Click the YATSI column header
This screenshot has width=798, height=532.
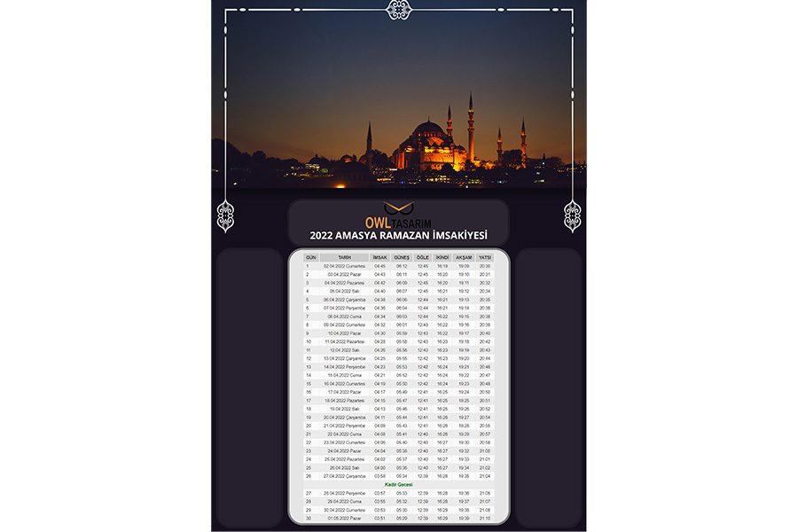485,258
